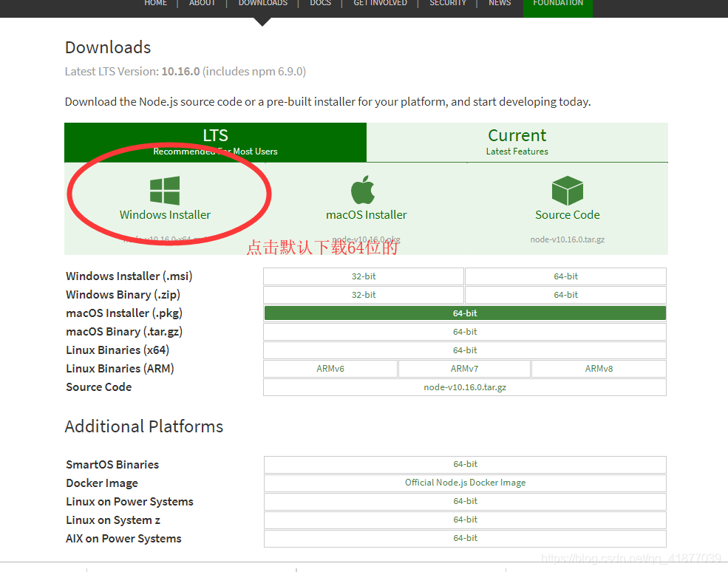Download 64-bit Windows Binary (.zip)
The width and height of the screenshot is (728, 572).
point(565,295)
